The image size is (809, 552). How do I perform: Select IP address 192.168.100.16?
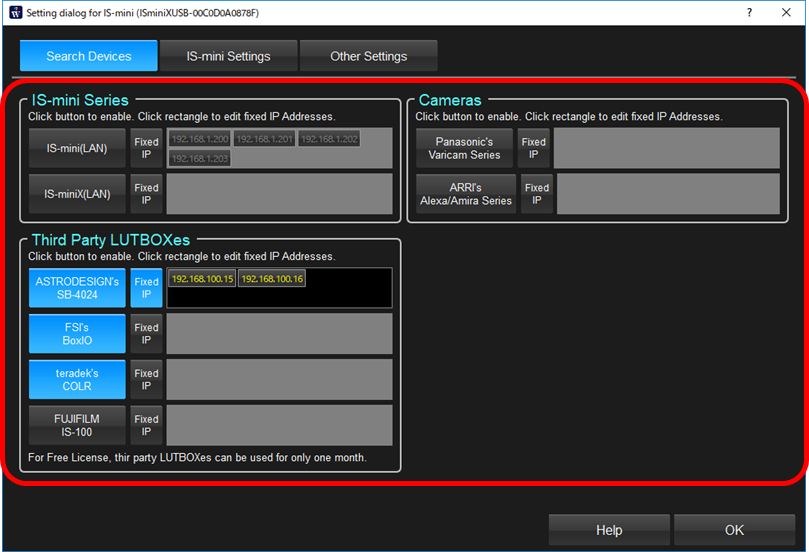(272, 279)
